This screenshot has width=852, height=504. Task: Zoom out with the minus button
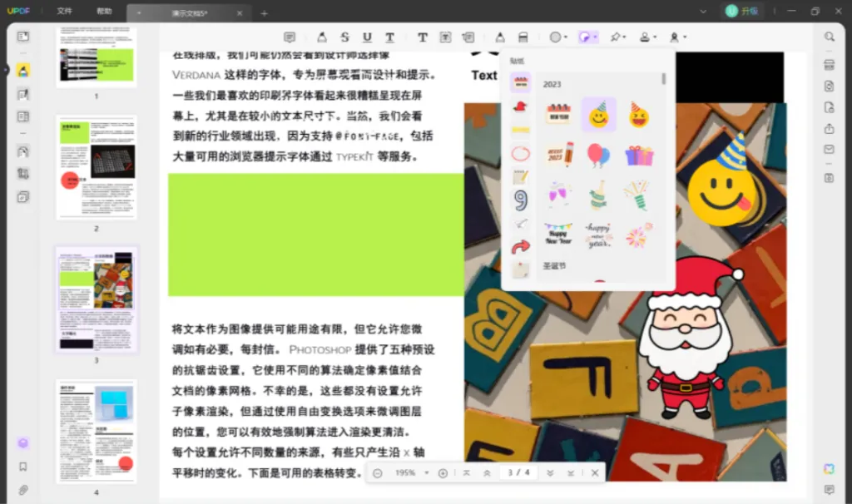[378, 473]
